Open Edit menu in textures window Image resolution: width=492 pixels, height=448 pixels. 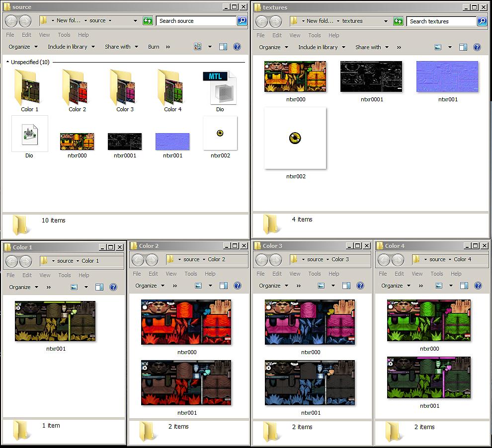point(277,35)
